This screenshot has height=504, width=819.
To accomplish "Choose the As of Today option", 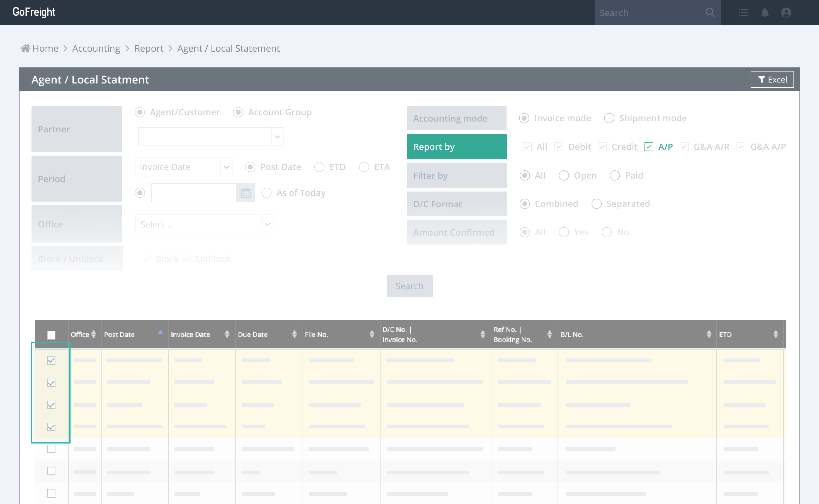I will coord(266,193).
